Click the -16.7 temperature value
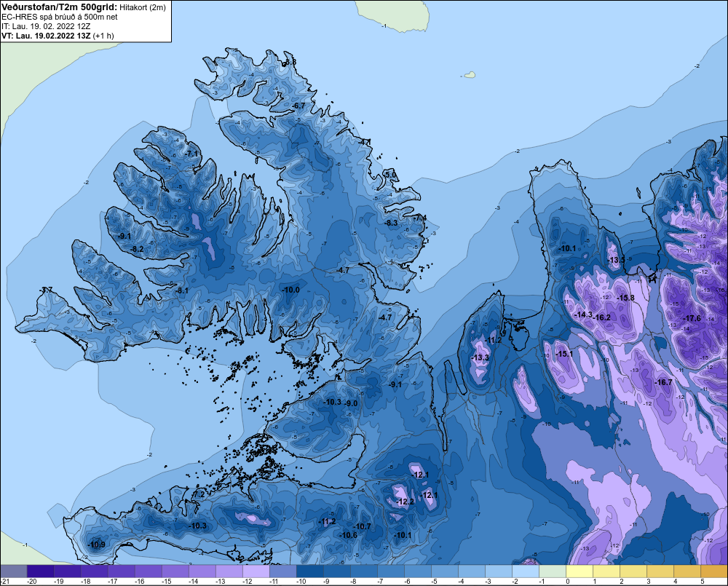Viewport: 728px width, 586px height. (663, 382)
